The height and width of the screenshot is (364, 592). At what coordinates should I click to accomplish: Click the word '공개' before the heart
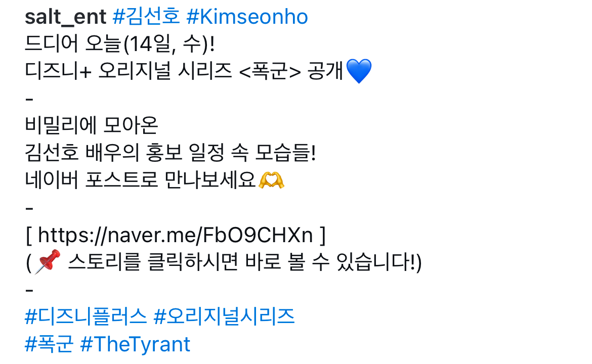coord(325,71)
